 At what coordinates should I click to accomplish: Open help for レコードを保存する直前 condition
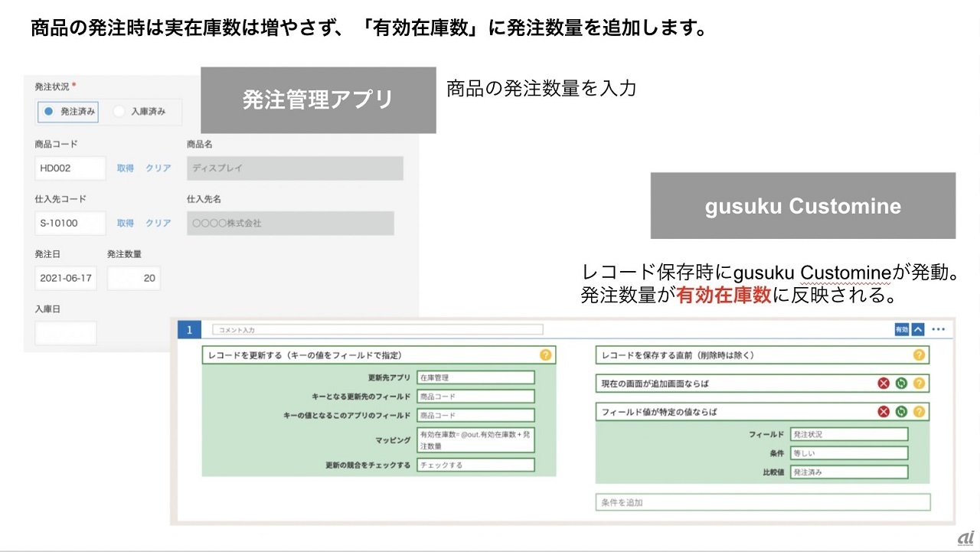(919, 355)
